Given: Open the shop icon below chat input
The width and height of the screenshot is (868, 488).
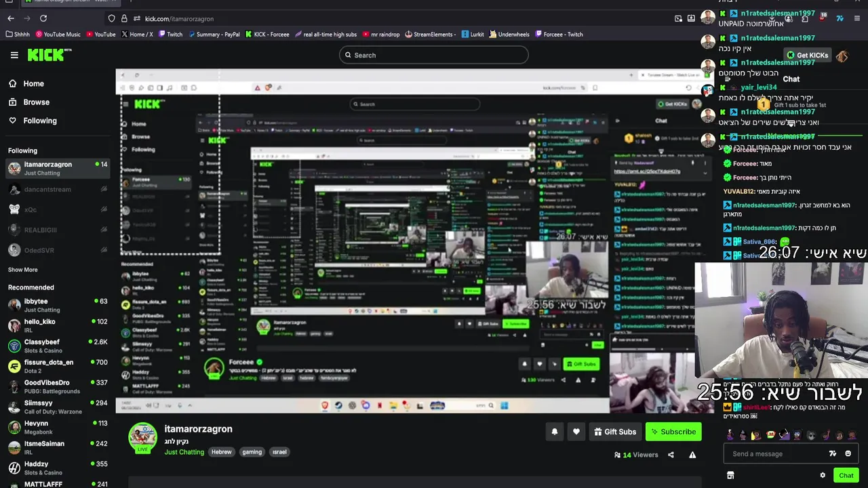Looking at the screenshot, I should tap(730, 476).
